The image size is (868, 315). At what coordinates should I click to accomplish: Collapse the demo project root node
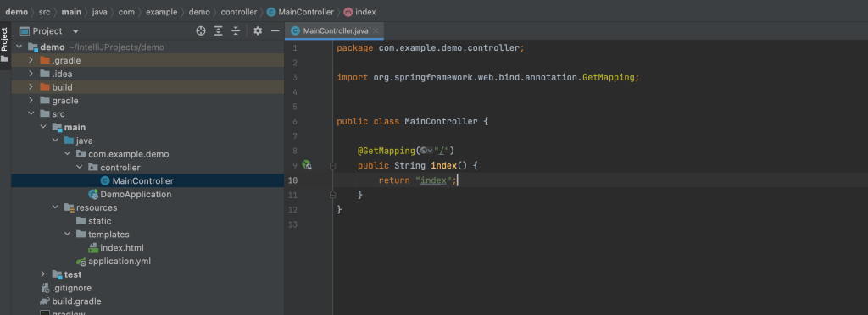[x=20, y=47]
